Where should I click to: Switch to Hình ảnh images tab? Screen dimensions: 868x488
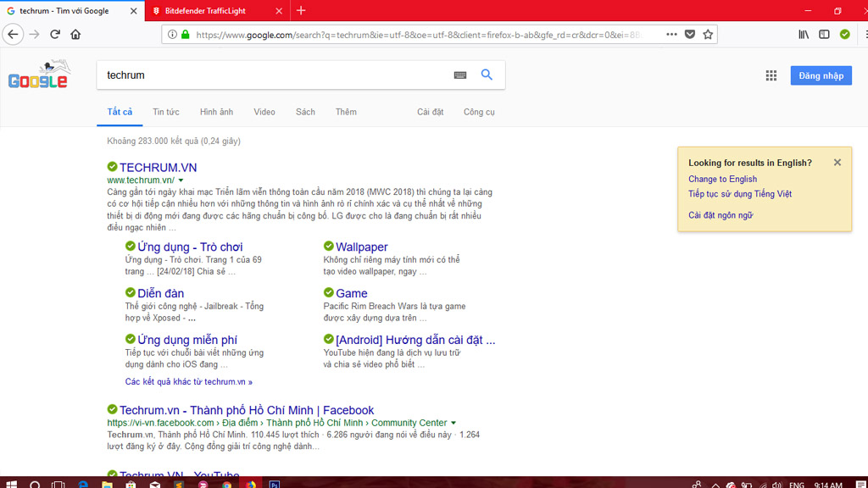tap(216, 112)
